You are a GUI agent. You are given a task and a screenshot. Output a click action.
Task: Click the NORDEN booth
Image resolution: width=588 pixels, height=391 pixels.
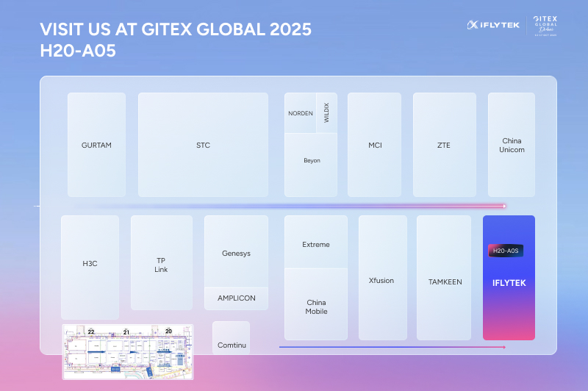(300, 113)
